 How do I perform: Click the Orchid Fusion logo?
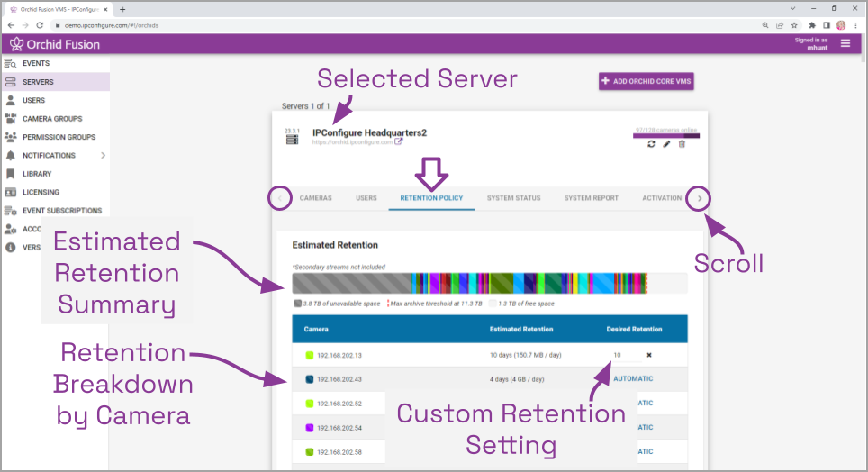pyautogui.click(x=54, y=44)
